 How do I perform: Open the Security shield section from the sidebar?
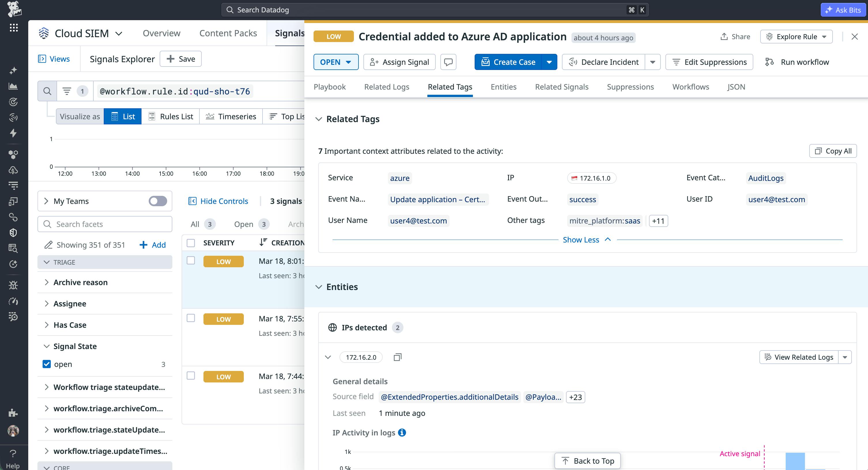coord(14,232)
